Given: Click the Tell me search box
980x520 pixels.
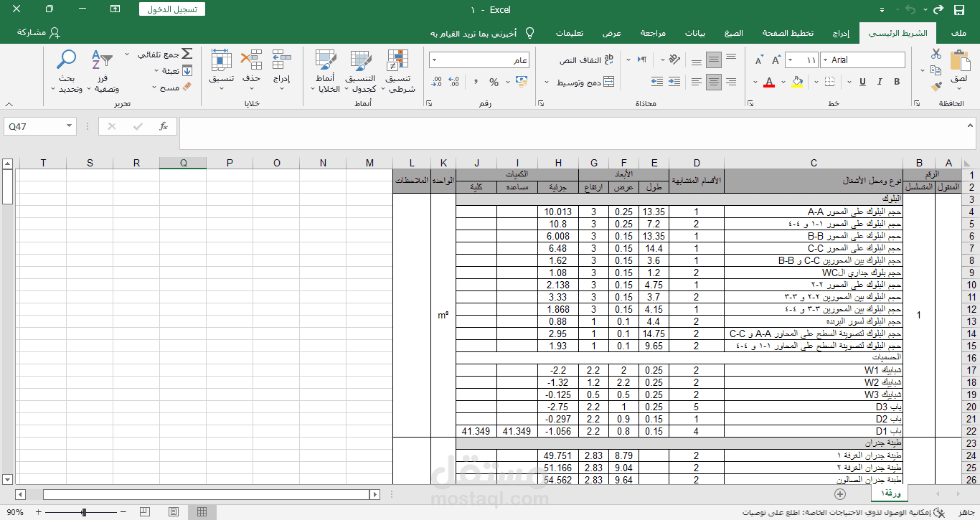Looking at the screenshot, I should [x=482, y=33].
